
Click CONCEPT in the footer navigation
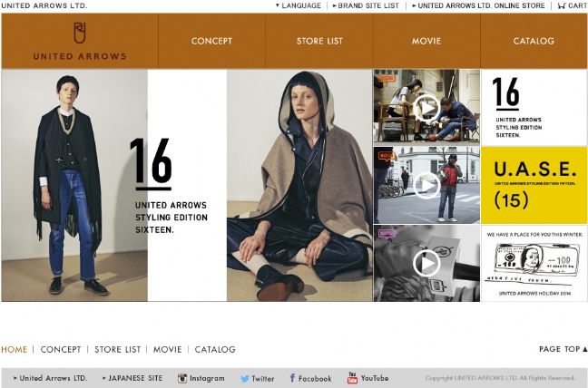pyautogui.click(x=61, y=349)
